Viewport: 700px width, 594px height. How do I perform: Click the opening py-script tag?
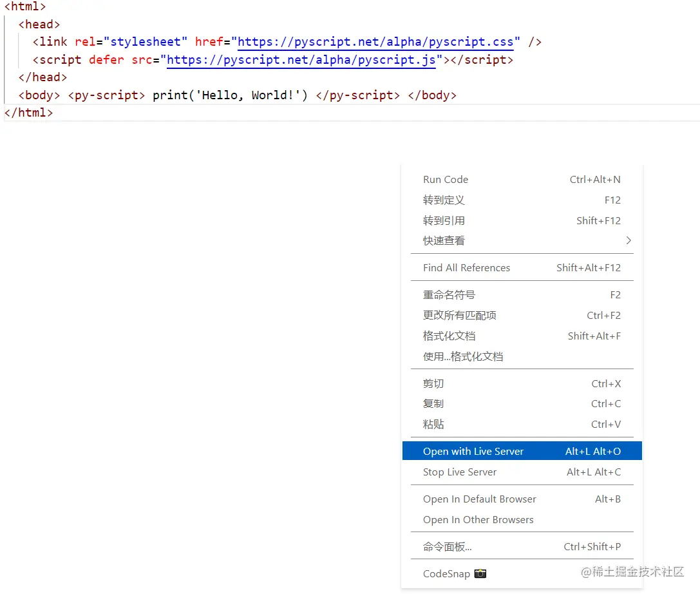point(106,95)
